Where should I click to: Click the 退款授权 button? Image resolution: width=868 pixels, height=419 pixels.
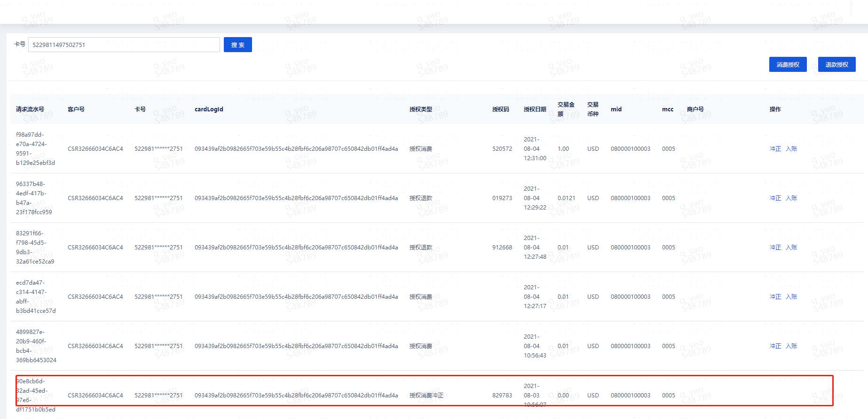[x=836, y=64]
